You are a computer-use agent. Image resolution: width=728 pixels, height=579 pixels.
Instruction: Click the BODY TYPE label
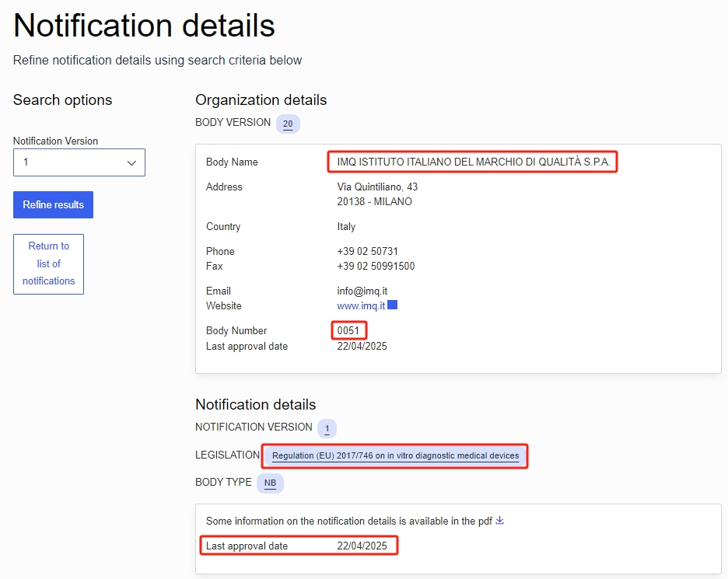223,483
